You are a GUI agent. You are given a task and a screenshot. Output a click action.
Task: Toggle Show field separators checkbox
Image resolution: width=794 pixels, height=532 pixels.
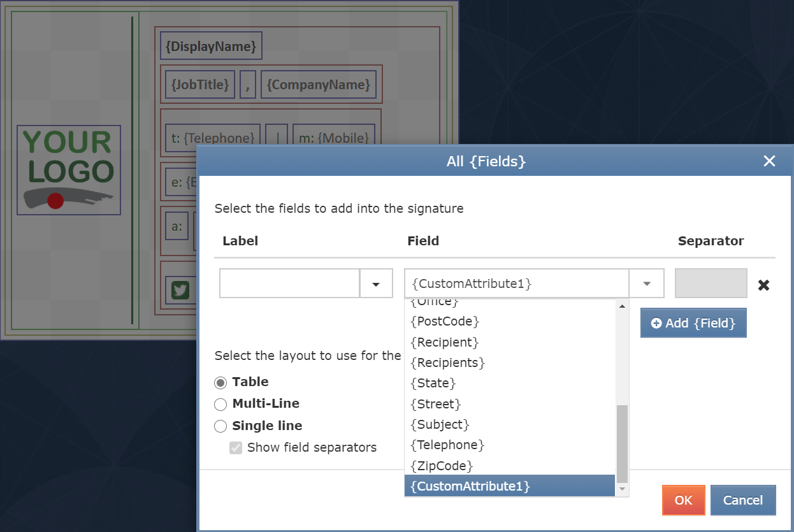tap(236, 448)
